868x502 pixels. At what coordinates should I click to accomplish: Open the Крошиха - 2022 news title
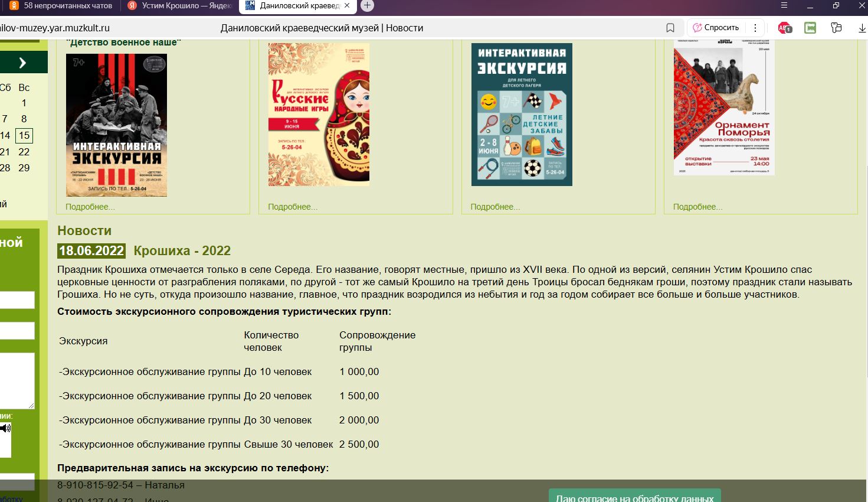pyautogui.click(x=182, y=250)
